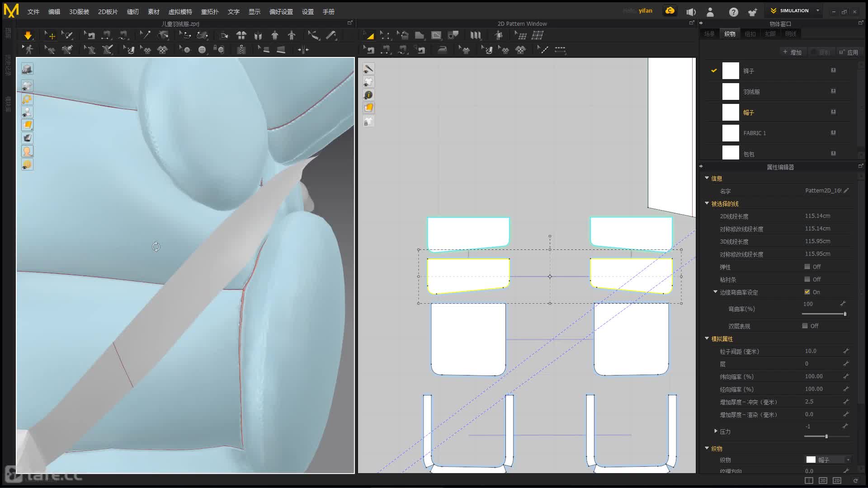The image size is (868, 488).
Task: Open the 偏好设置 menu
Action: (x=281, y=12)
